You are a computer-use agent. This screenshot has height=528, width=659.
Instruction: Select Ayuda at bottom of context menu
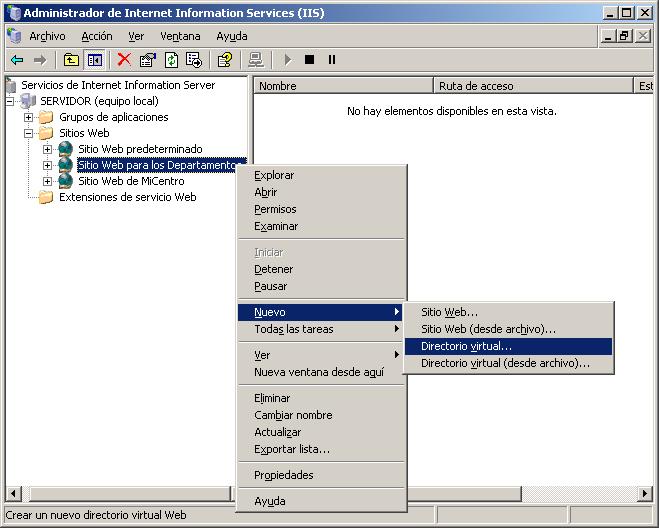[320, 501]
